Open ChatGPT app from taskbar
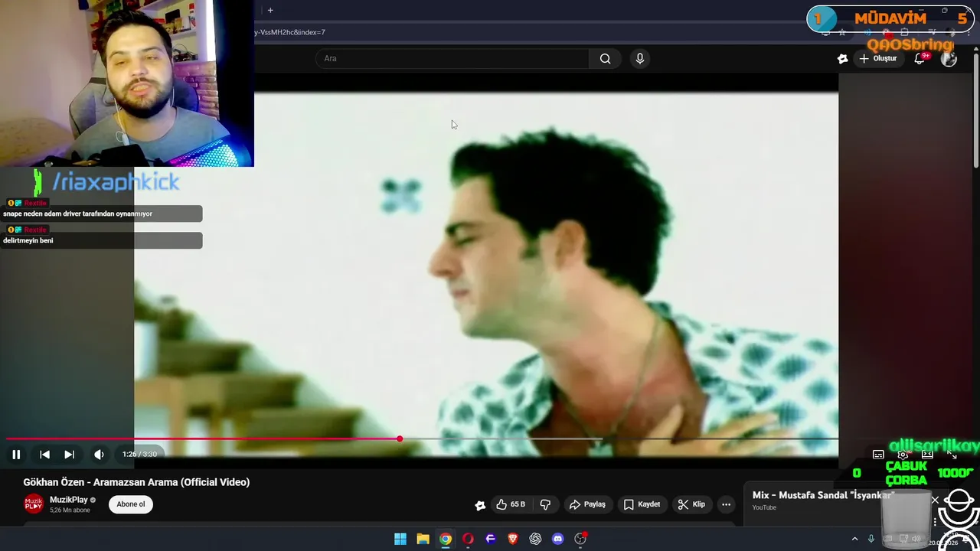Screen dimensions: 980x551 [x=535, y=539]
